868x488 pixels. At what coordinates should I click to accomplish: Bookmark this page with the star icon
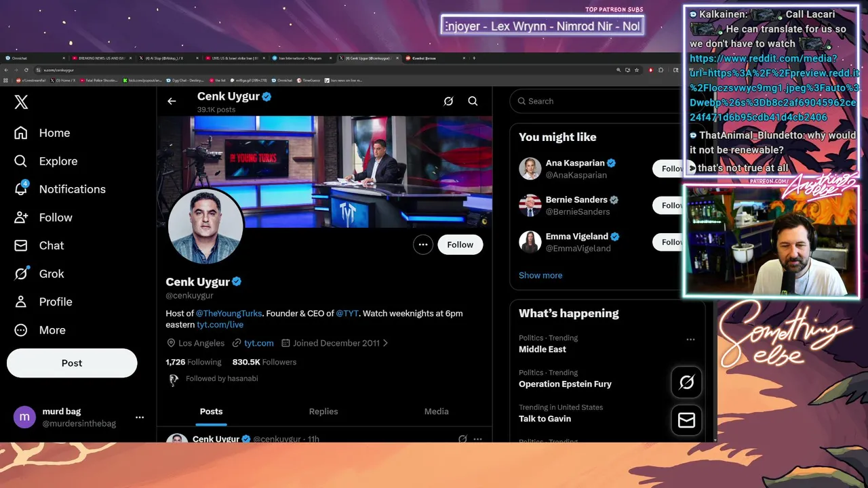(x=637, y=70)
